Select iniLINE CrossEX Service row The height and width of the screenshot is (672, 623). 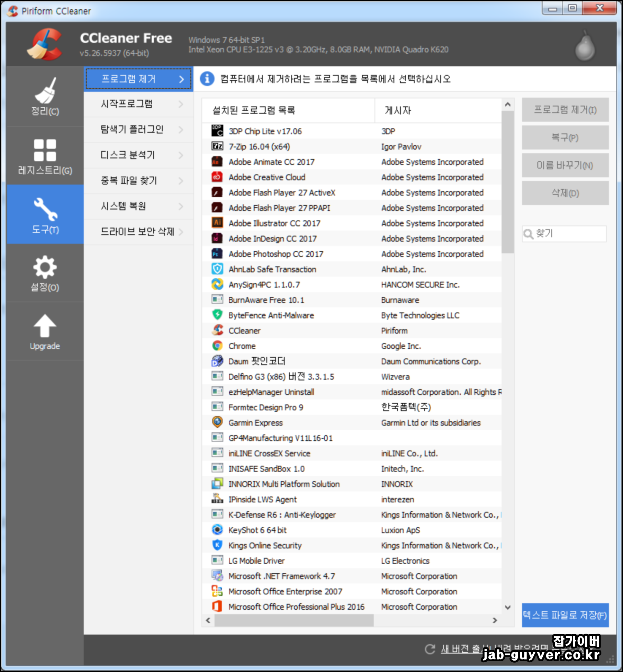pos(352,453)
